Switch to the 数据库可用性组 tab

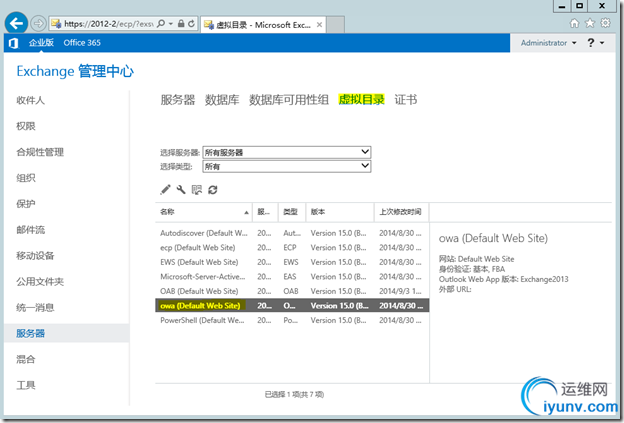tap(289, 100)
